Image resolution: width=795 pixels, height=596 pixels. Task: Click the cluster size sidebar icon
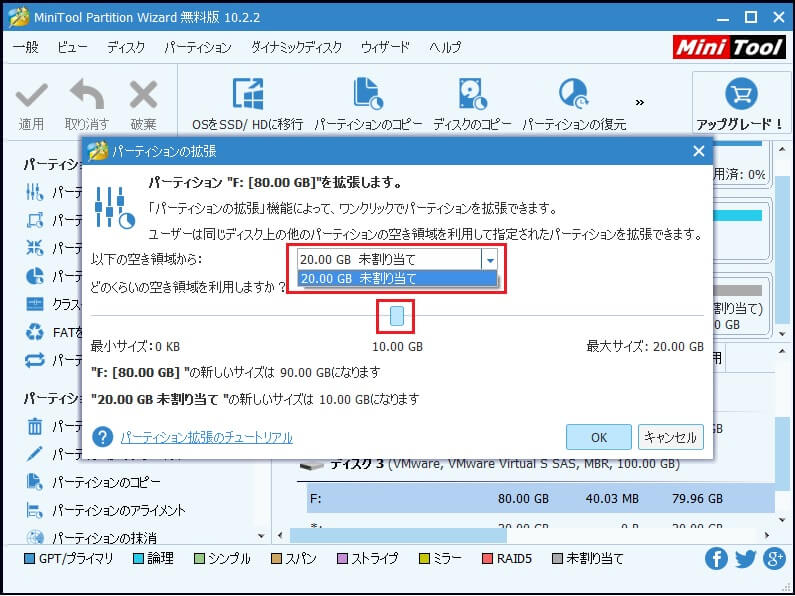point(35,304)
